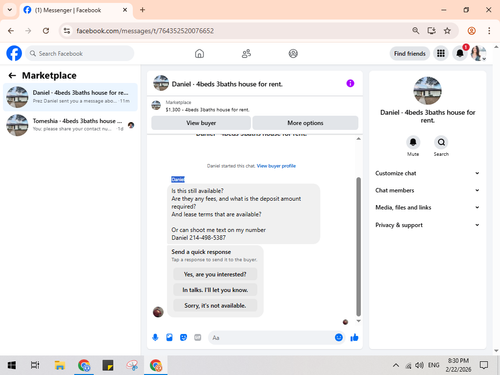This screenshot has width=500, height=375.
Task: Open the Facebook menu grid icon
Action: pos(441,53)
